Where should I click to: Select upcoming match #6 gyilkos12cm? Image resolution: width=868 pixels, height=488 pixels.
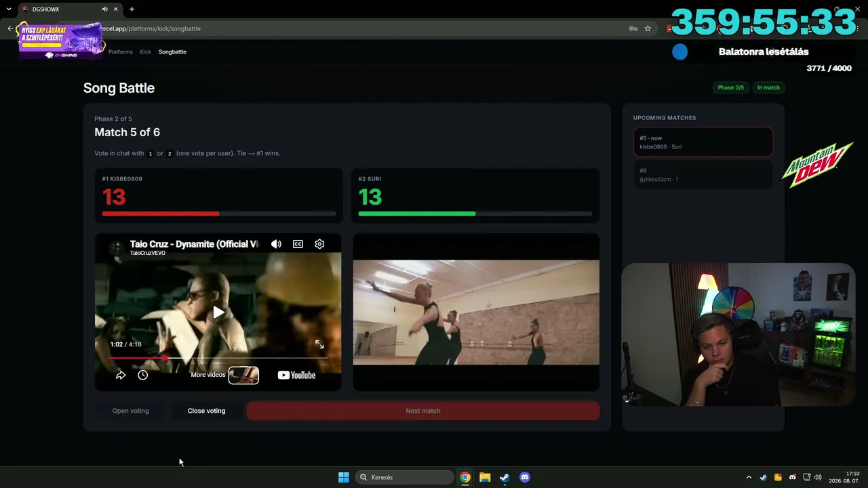click(703, 175)
